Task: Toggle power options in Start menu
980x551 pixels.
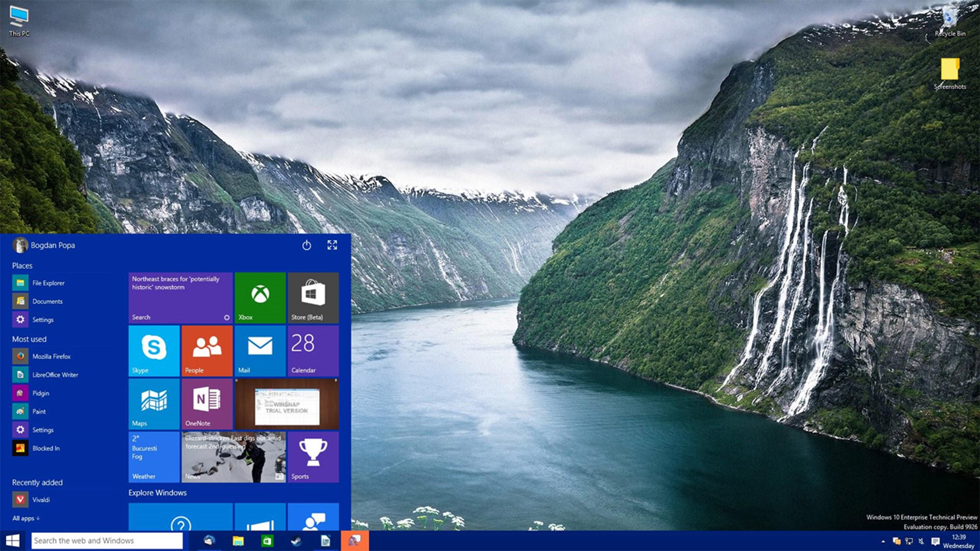Action: (306, 245)
